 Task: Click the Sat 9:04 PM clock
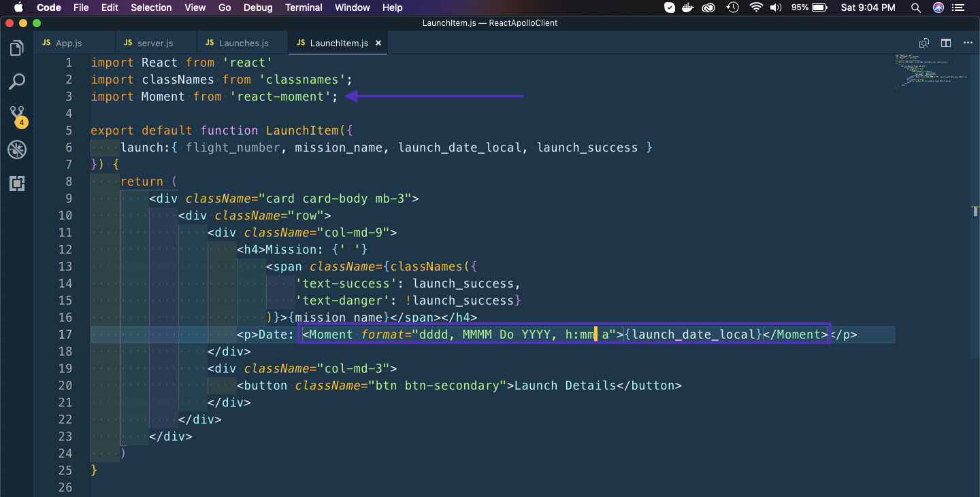click(x=868, y=7)
